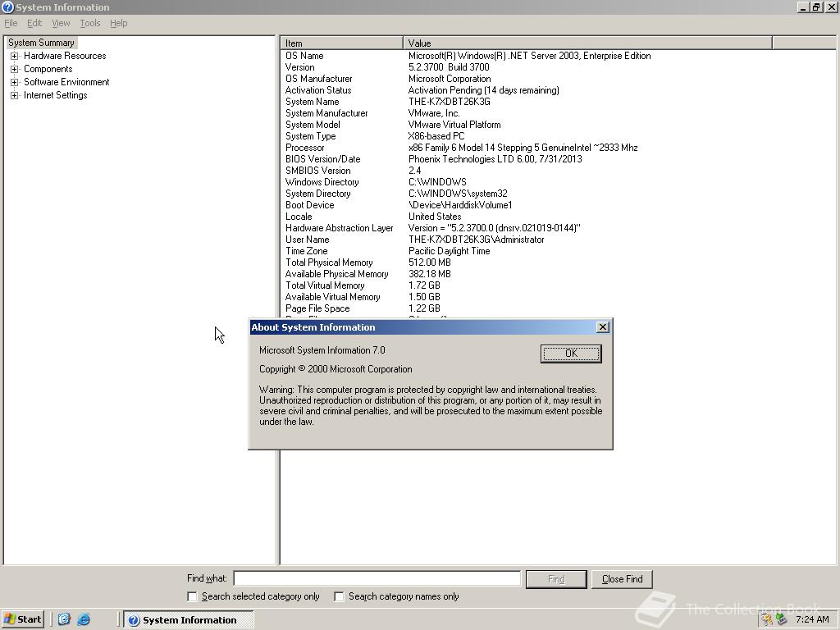Restore down the System Information window

(816, 7)
